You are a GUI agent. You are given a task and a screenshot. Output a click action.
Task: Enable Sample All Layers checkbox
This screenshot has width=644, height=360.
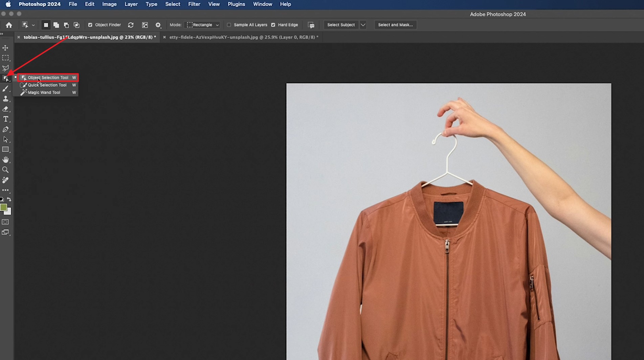(x=229, y=25)
